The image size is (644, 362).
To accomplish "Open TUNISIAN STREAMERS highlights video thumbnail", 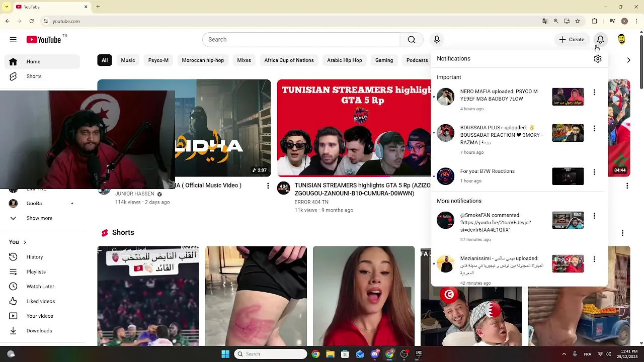I will 354,128.
